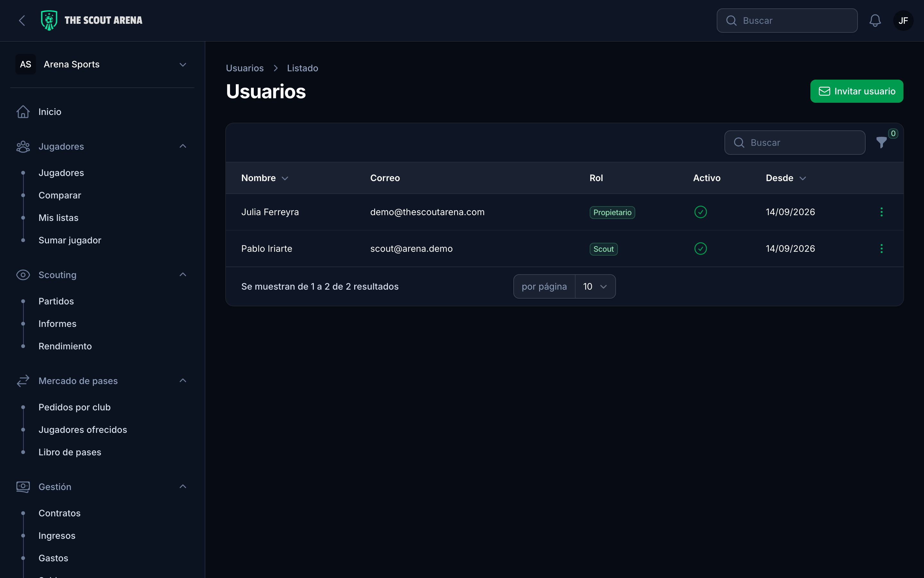Screen dimensions: 924x578
Task: Click the back arrow in the header
Action: 22,21
